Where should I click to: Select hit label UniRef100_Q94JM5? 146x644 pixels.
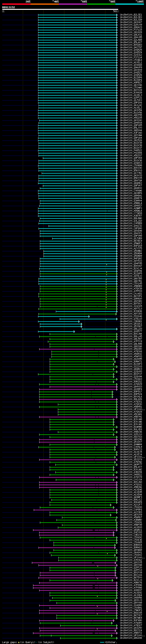(131, 37)
